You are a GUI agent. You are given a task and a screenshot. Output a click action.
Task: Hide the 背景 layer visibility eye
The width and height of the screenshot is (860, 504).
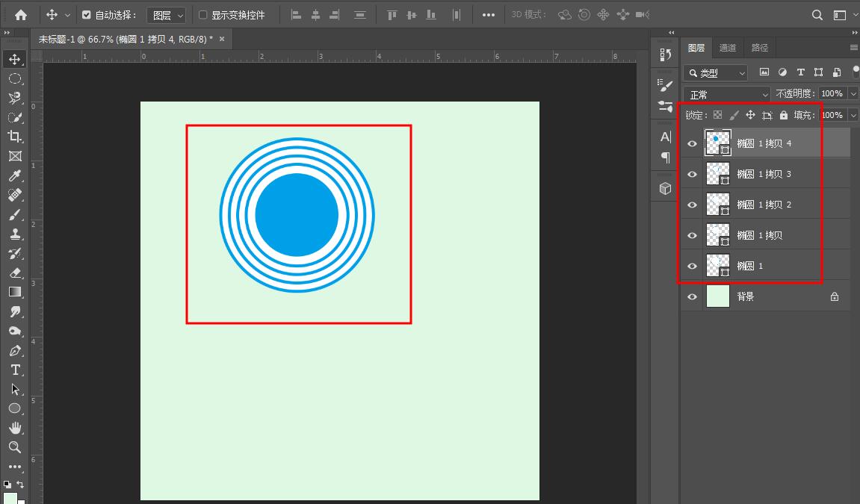pos(691,296)
